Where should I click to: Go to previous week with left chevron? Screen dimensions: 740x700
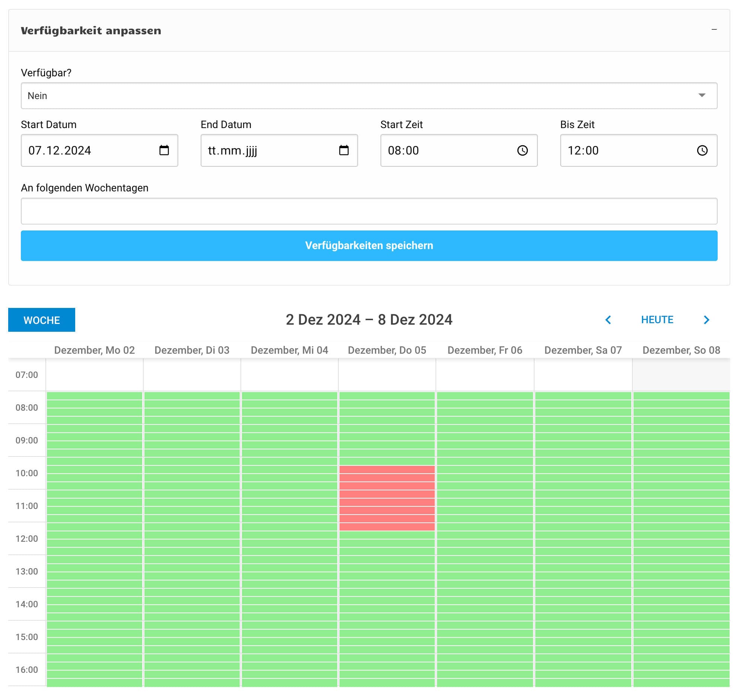point(608,320)
